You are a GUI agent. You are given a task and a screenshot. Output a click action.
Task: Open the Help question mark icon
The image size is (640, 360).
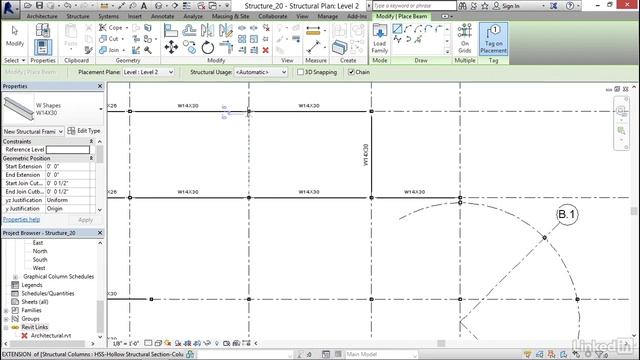570,6
